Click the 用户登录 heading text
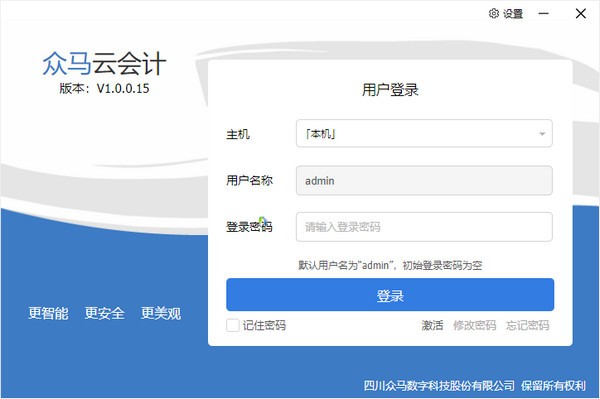 [x=390, y=90]
